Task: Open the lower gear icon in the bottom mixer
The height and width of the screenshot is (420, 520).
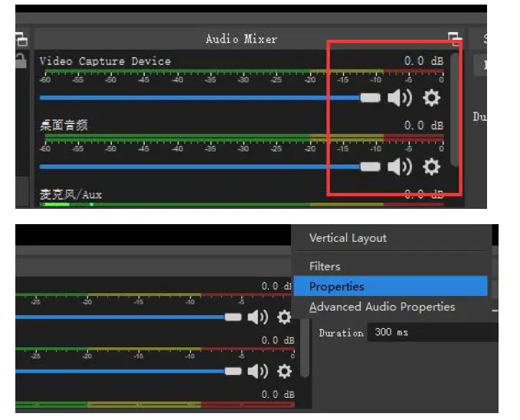Action: tap(284, 371)
